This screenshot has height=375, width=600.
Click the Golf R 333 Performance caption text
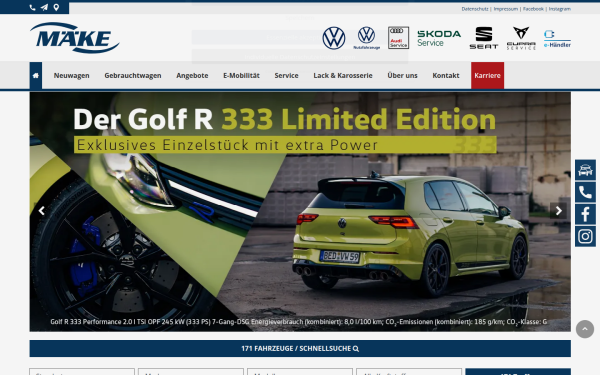pyautogui.click(x=298, y=322)
